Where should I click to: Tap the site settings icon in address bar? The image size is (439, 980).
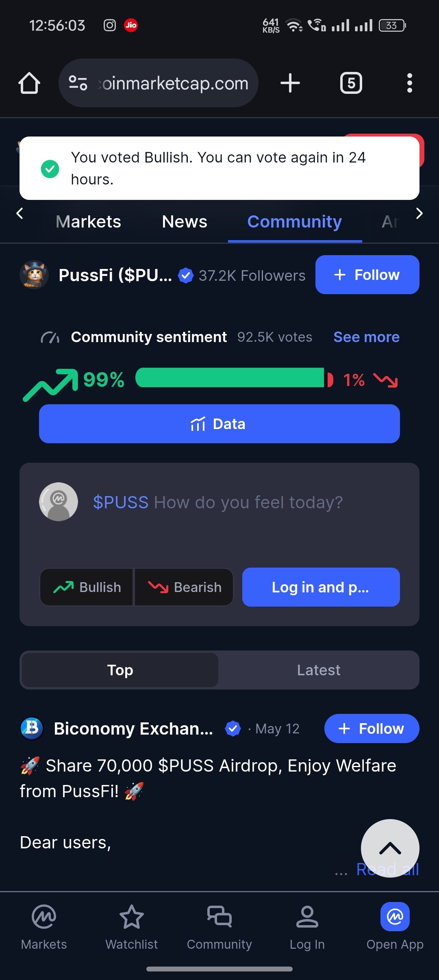click(x=78, y=83)
